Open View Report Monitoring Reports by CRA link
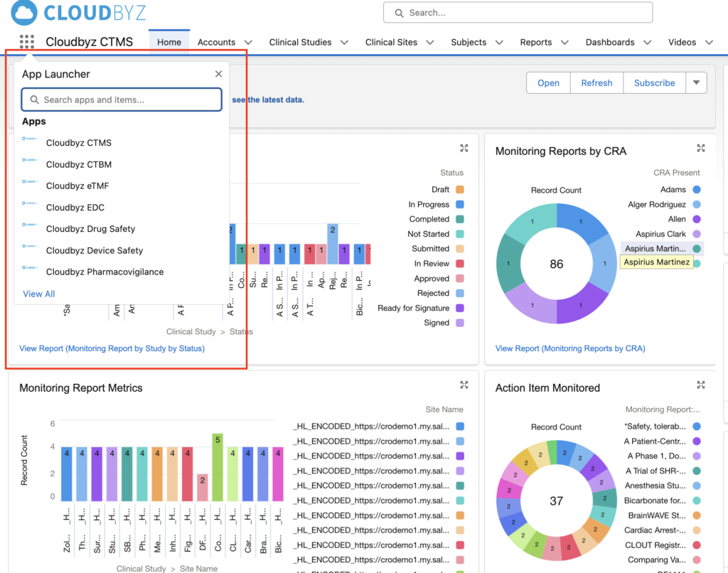Screen dimensions: 728x573 (x=570, y=348)
